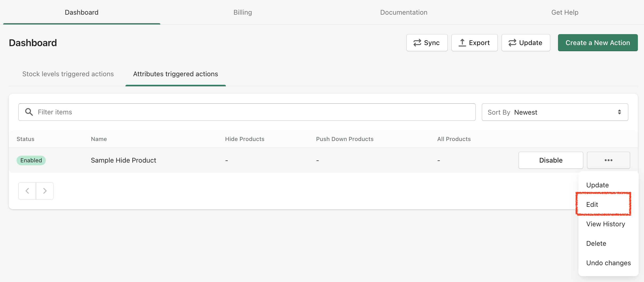This screenshot has width=644, height=282.
Task: Disable the Sample Hide Product action
Action: point(551,160)
